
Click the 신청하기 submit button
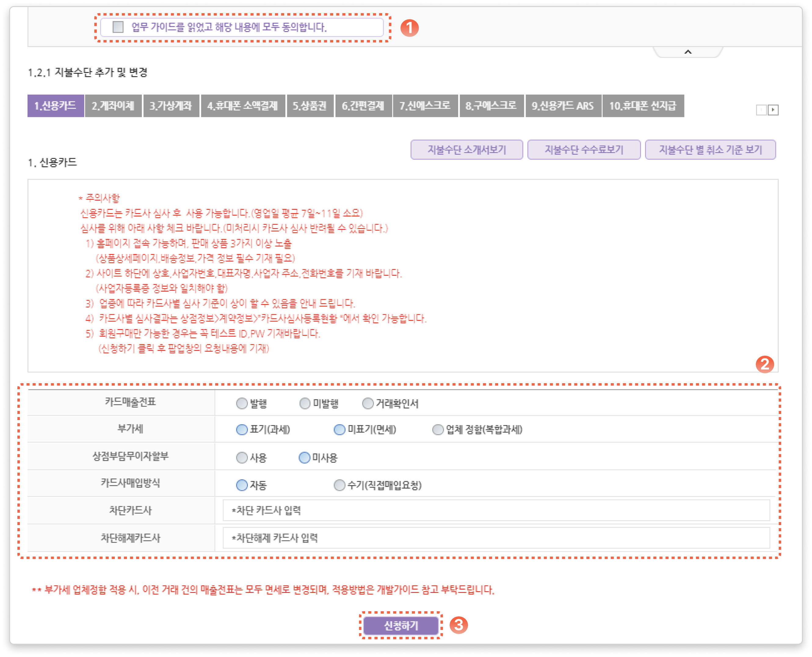(x=401, y=626)
